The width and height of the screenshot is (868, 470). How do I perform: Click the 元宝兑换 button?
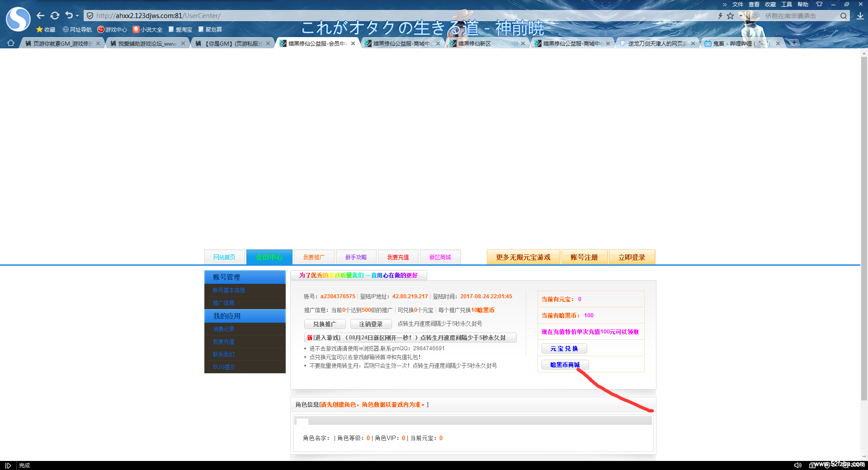pos(564,348)
